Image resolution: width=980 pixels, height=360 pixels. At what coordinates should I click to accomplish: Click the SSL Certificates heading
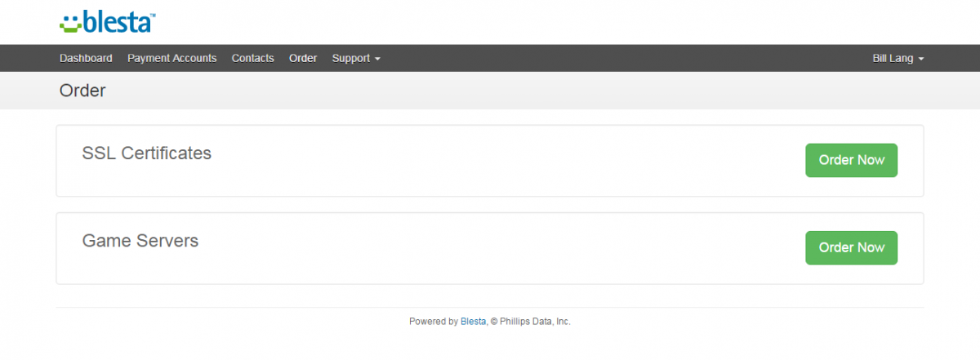pyautogui.click(x=147, y=153)
